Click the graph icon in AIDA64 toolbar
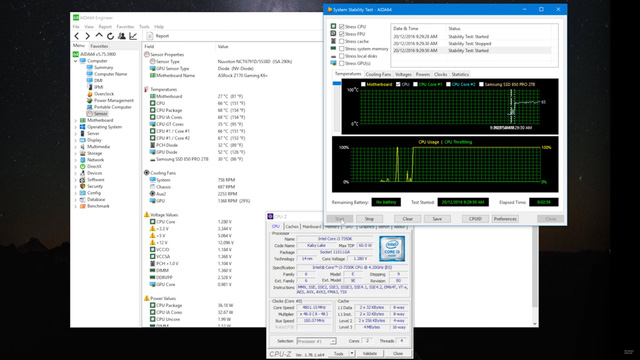This screenshot has width=640, height=360. click(x=133, y=36)
